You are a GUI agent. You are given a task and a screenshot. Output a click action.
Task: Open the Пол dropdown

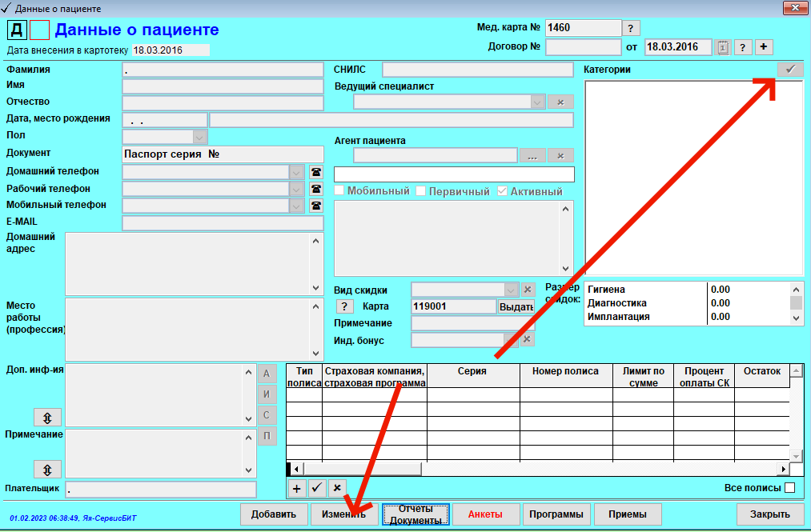[x=199, y=137]
